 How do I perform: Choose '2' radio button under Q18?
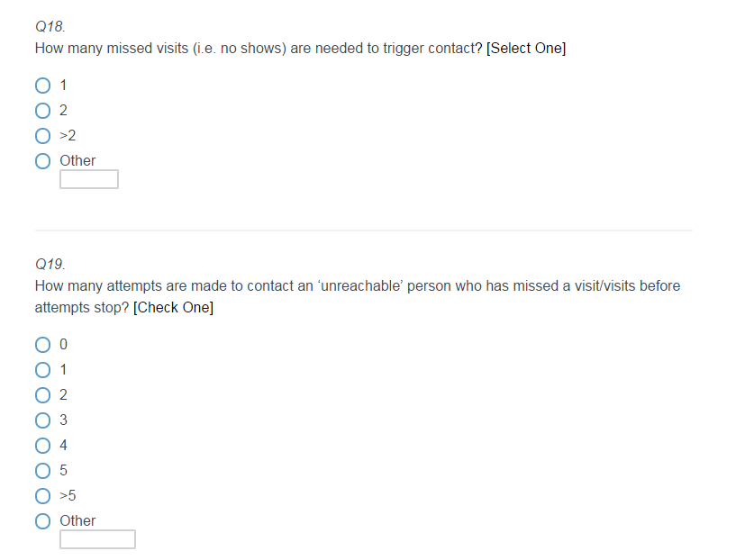coord(43,111)
